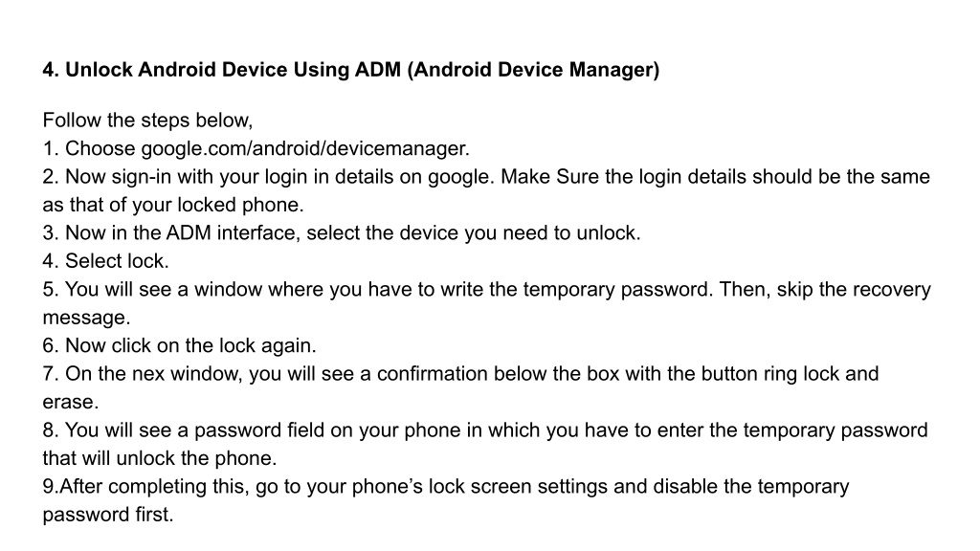Click step 3 about the ADM interface

point(342,233)
